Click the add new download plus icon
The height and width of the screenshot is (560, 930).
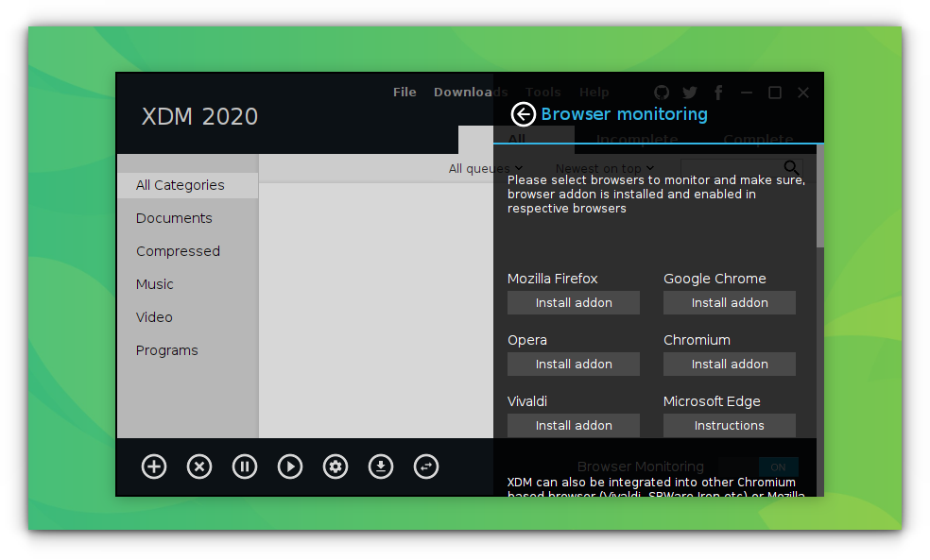pyautogui.click(x=154, y=467)
